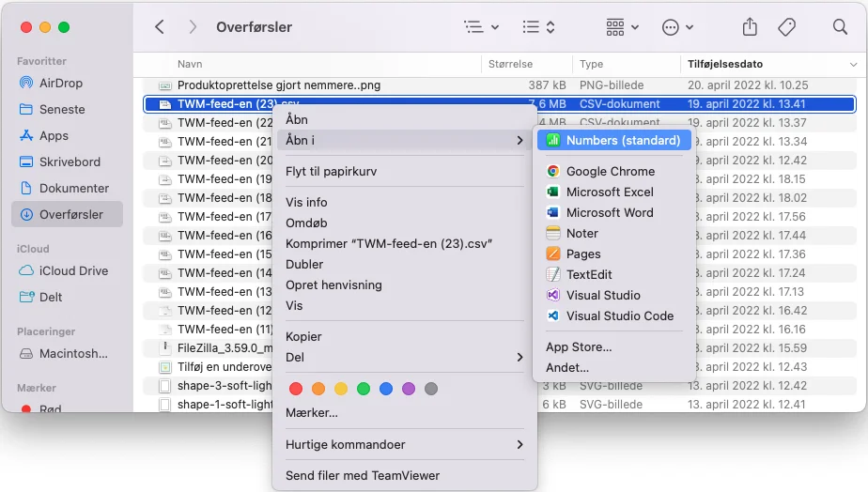This screenshot has width=868, height=492.
Task: Select the FileZilla_3.59.0 file row
Action: coord(209,348)
